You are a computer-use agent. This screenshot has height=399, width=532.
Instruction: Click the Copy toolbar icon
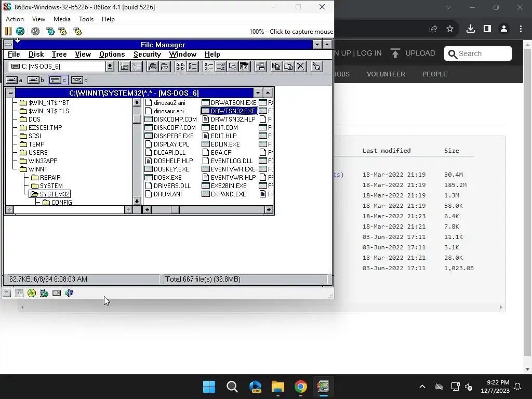(276, 66)
